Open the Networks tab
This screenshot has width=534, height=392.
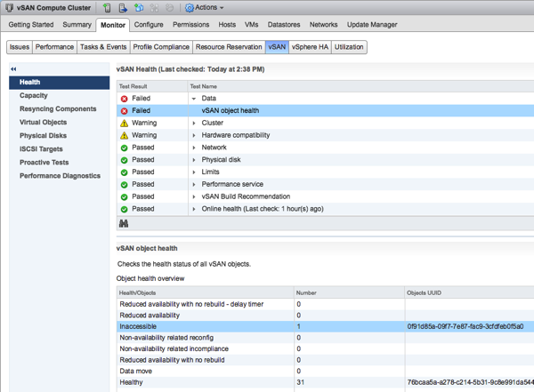(x=324, y=25)
